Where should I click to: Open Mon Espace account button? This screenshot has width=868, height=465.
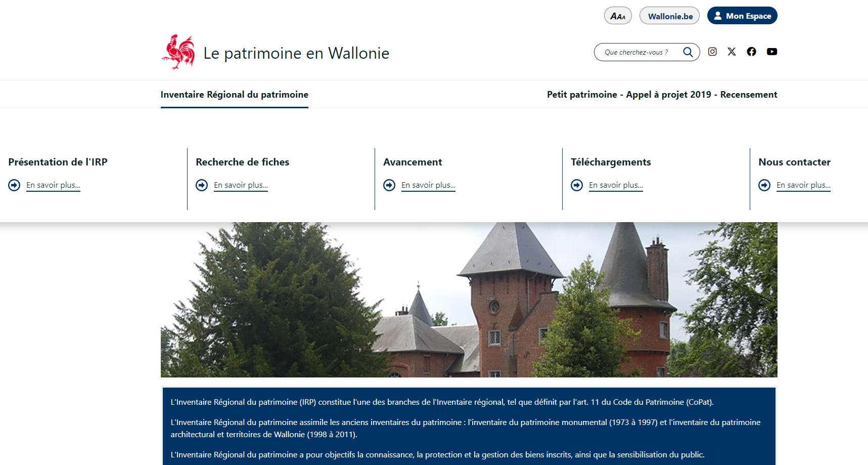pos(742,16)
